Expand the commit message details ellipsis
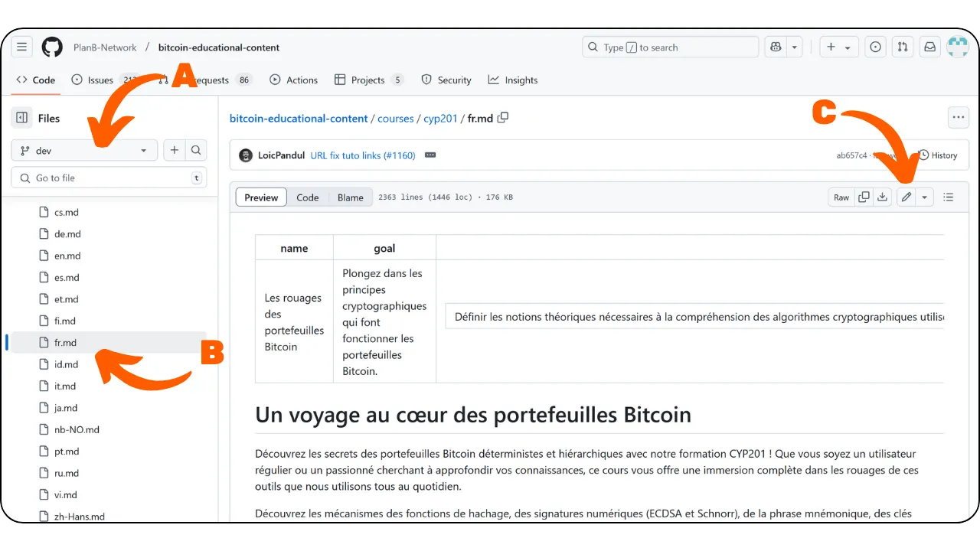 pos(430,155)
